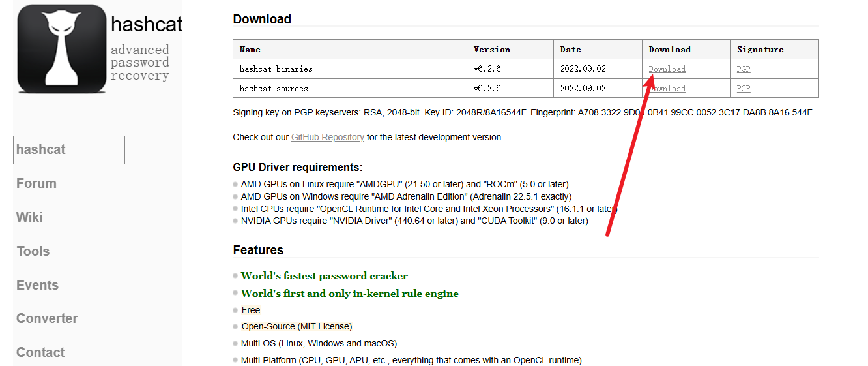Follow the GitHub Repository link
This screenshot has height=366, width=868.
(327, 137)
